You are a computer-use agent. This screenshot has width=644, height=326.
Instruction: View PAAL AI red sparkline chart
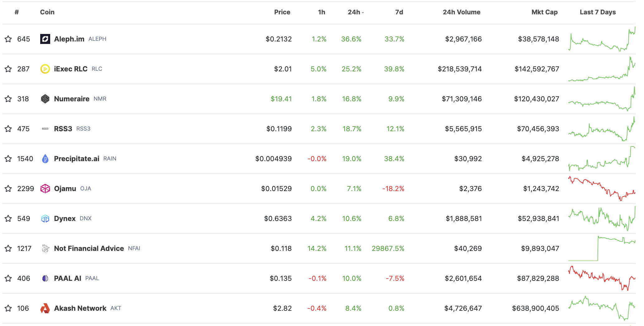(x=602, y=278)
